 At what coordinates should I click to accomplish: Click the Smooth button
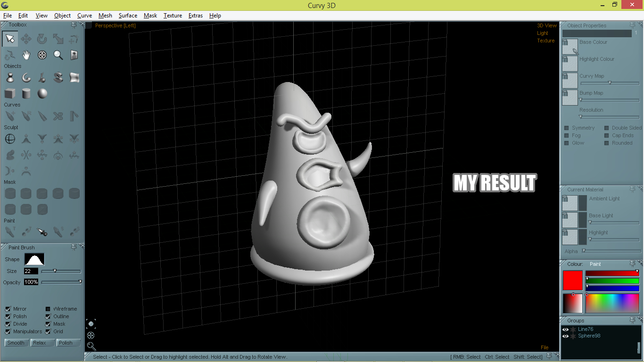pyautogui.click(x=16, y=343)
